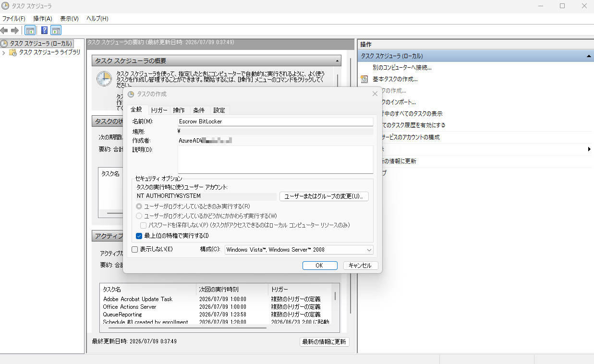The width and height of the screenshot is (594, 364).
Task: Switch to the 全般 tab
Action: pos(136,109)
